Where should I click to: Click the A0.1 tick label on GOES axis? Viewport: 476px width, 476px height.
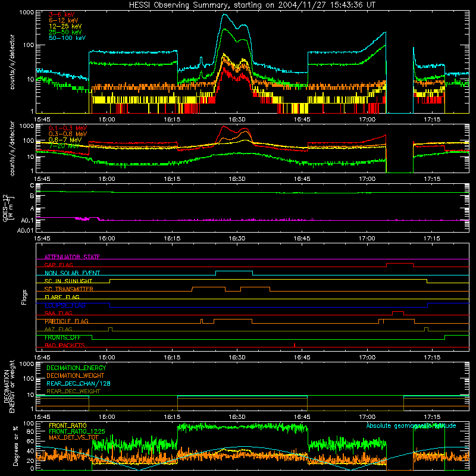pyautogui.click(x=27, y=220)
